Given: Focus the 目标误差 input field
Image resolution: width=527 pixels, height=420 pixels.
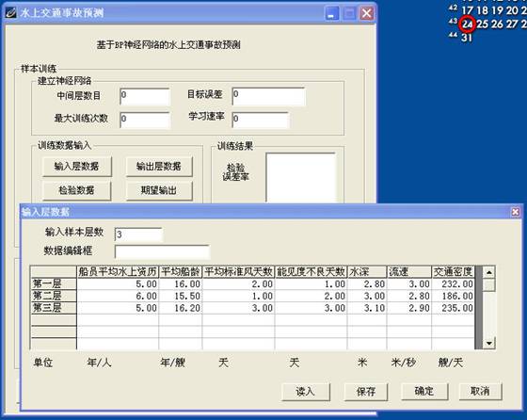Looking at the screenshot, I should point(268,96).
